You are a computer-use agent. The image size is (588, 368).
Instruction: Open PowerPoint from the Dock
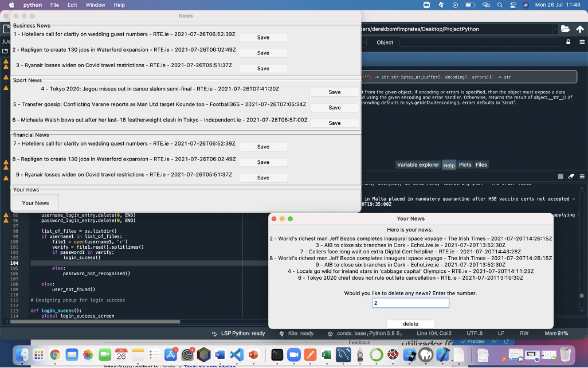pos(253,355)
